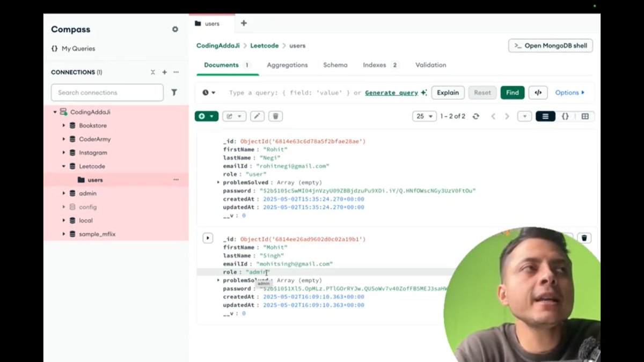
Task: Open the green Add Data dropdown
Action: 207,116
